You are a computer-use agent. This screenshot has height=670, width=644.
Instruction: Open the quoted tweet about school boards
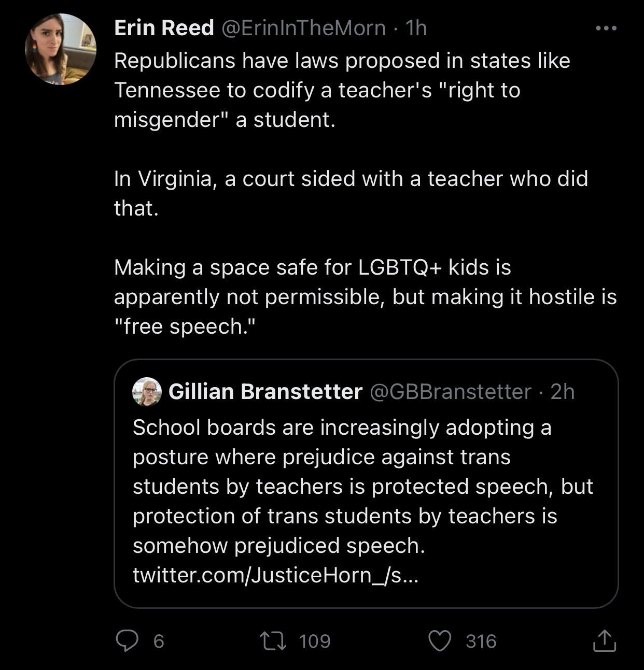[x=363, y=487]
